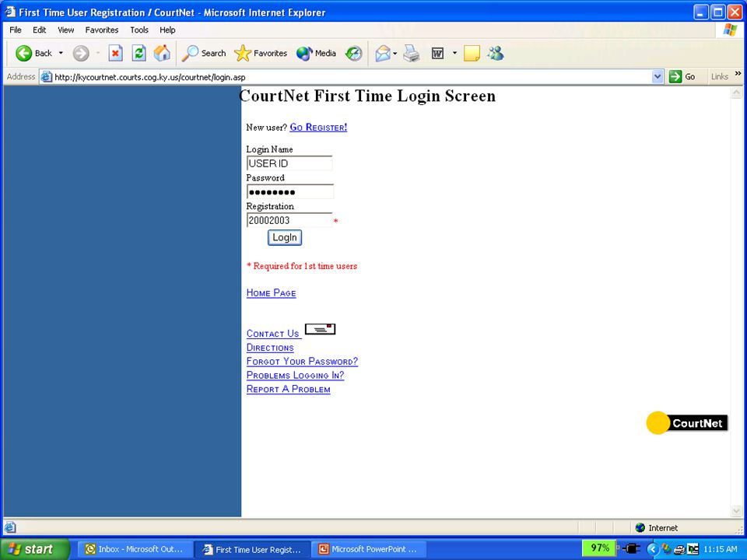
Task: Open the Forward history dropdown arrow
Action: point(98,54)
